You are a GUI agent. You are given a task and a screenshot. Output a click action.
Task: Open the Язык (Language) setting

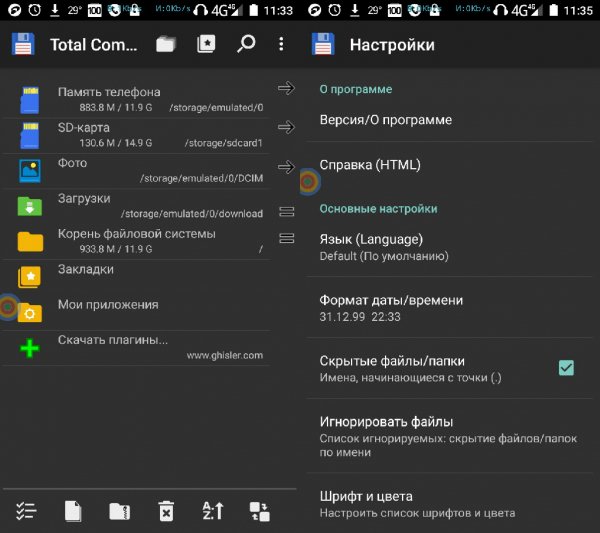(x=450, y=247)
